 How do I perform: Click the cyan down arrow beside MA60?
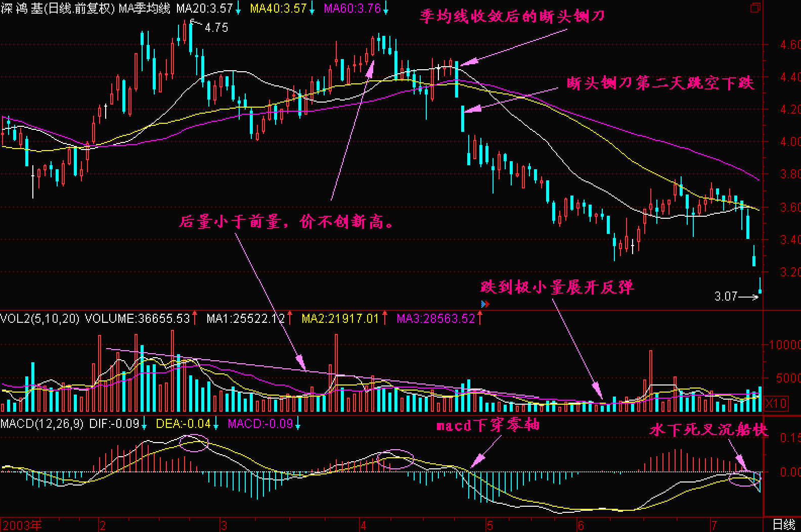coord(386,9)
